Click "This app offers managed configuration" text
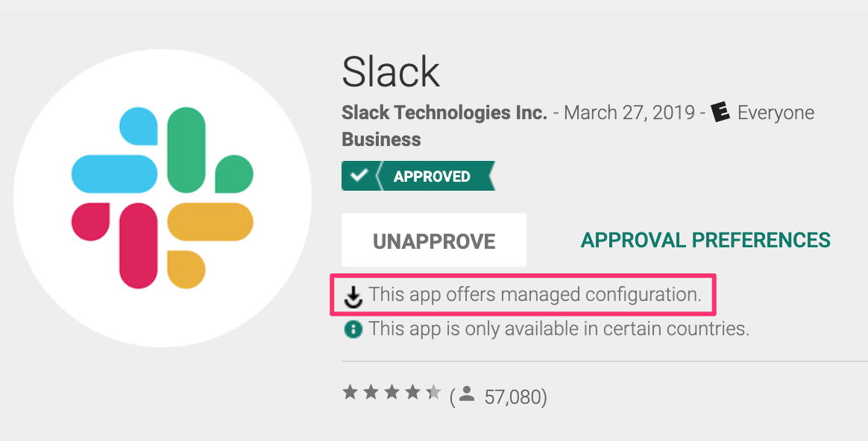Screen dimensions: 868x441 pos(535,294)
